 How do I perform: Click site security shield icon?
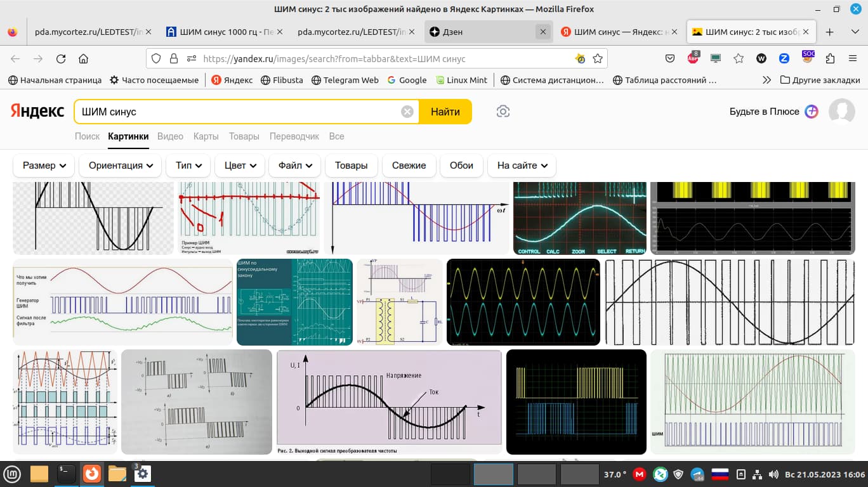(156, 58)
